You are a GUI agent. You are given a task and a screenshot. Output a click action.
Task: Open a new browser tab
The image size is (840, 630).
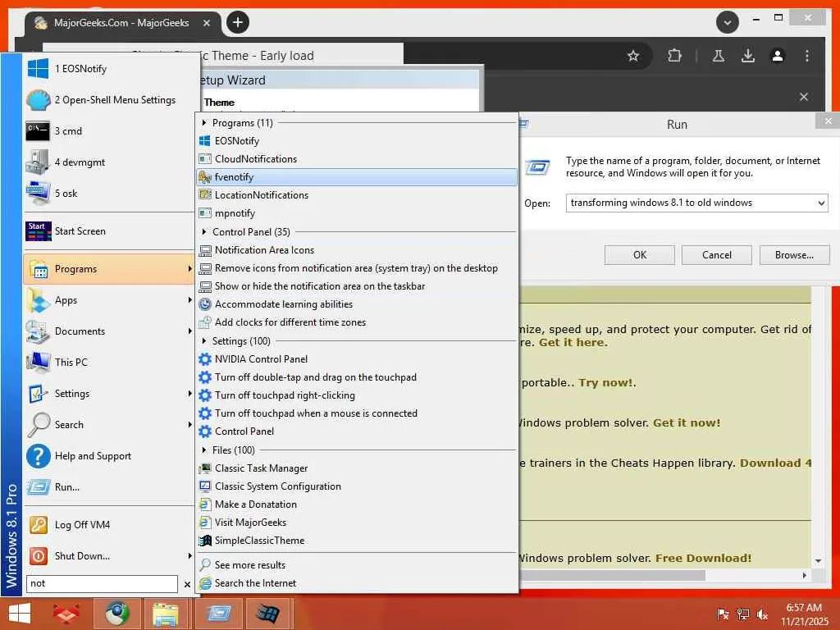(238, 22)
